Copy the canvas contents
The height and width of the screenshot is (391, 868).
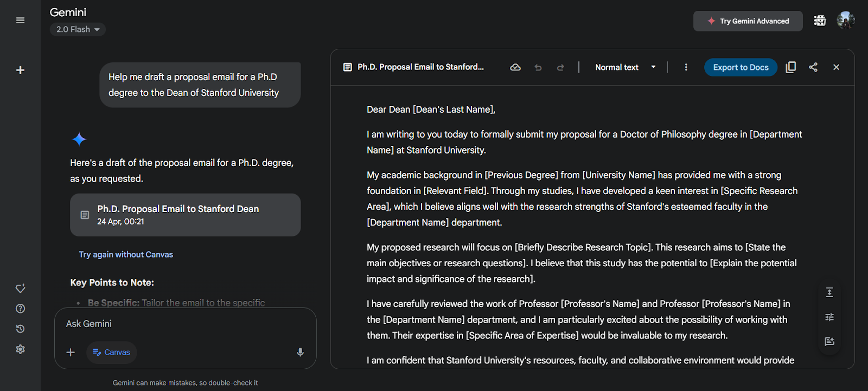pyautogui.click(x=791, y=67)
